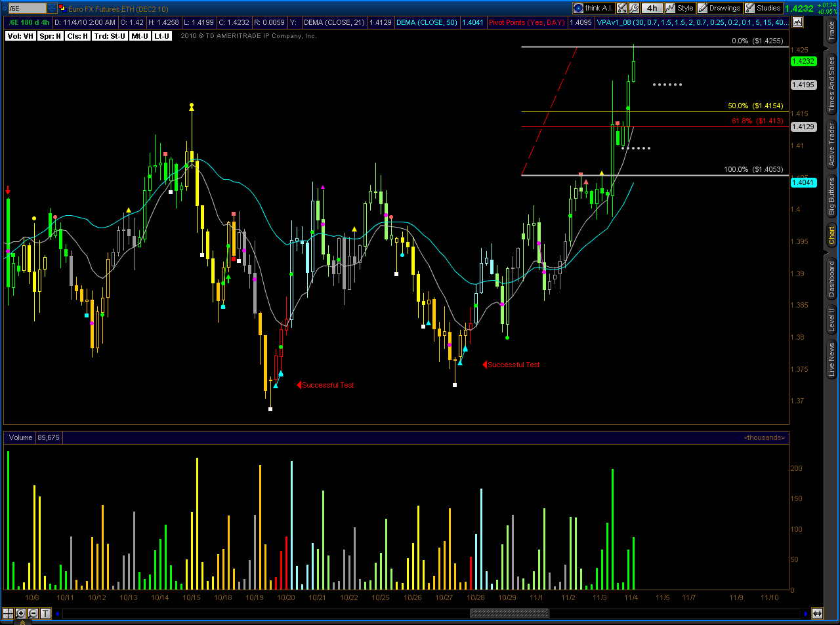Change the 4h timeframe button

pos(652,8)
